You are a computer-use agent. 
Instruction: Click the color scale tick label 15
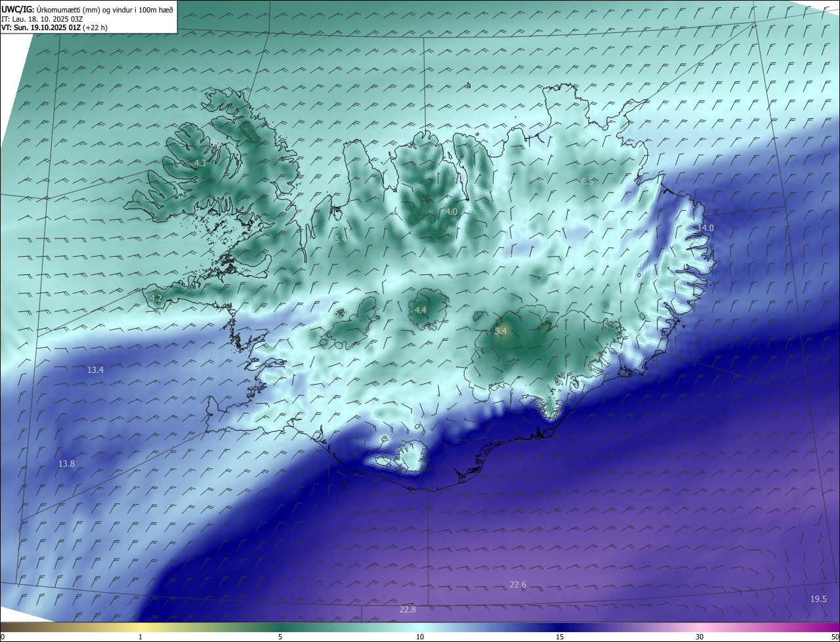(x=560, y=637)
